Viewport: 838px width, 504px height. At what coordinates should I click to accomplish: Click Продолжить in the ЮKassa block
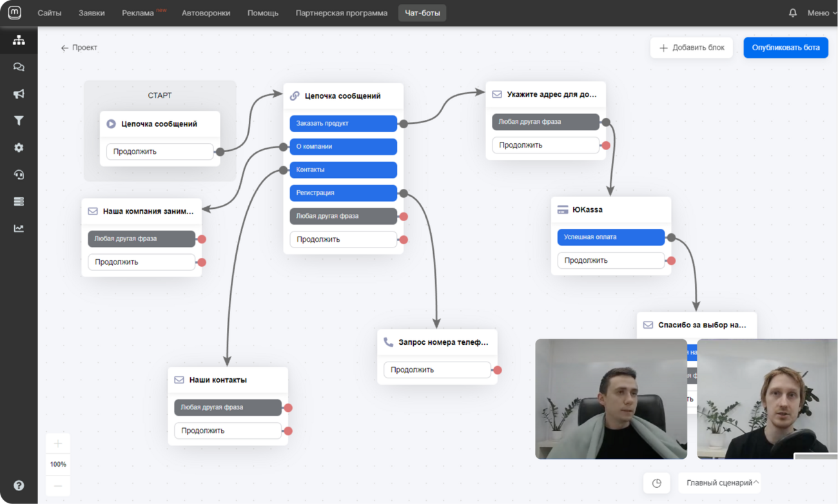(x=611, y=260)
